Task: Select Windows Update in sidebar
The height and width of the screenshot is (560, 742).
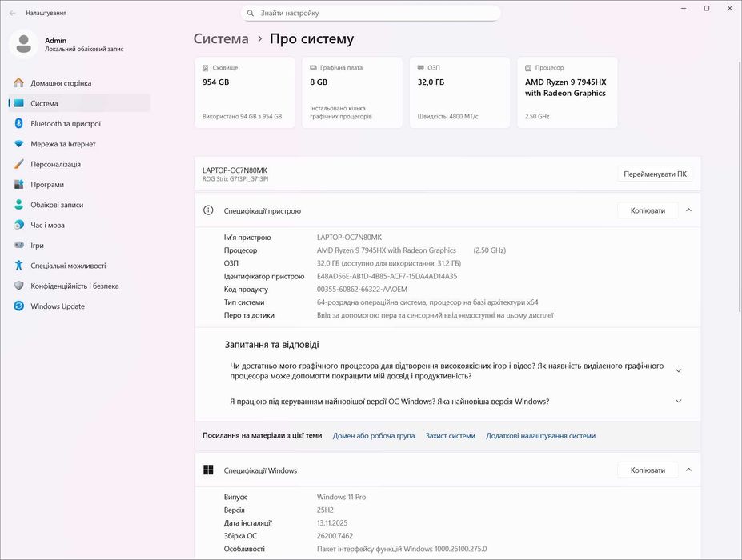Action: click(79, 306)
